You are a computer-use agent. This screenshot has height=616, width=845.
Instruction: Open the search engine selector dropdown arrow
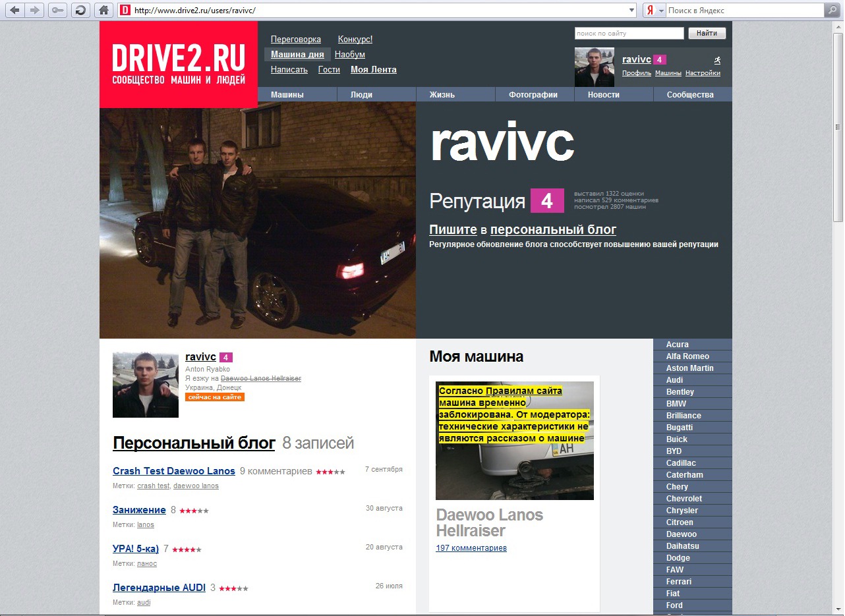(x=660, y=11)
